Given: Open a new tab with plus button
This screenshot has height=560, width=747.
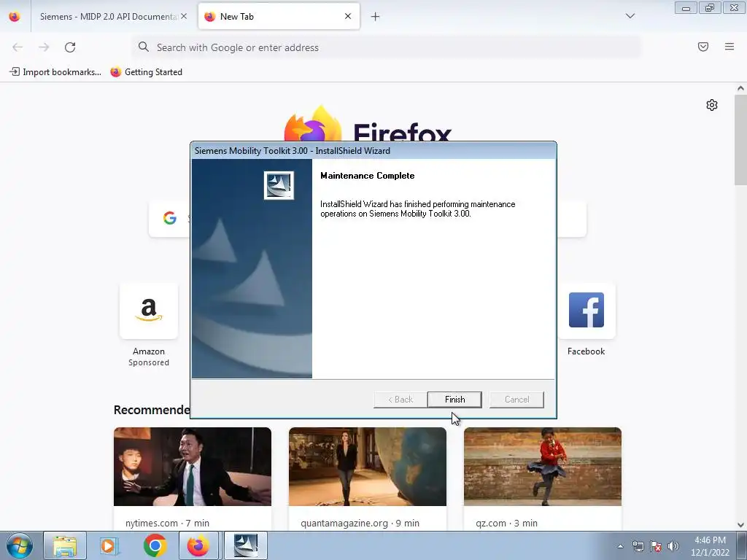Looking at the screenshot, I should pos(376,17).
